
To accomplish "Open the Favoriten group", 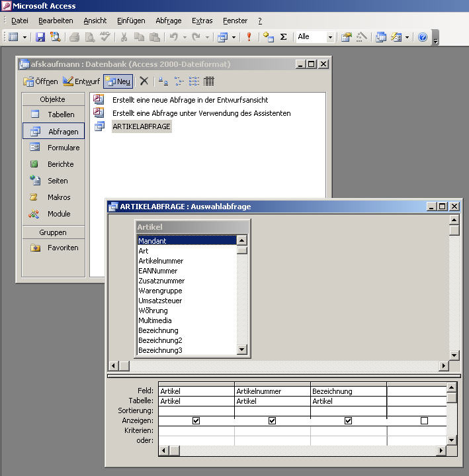I will 54,248.
